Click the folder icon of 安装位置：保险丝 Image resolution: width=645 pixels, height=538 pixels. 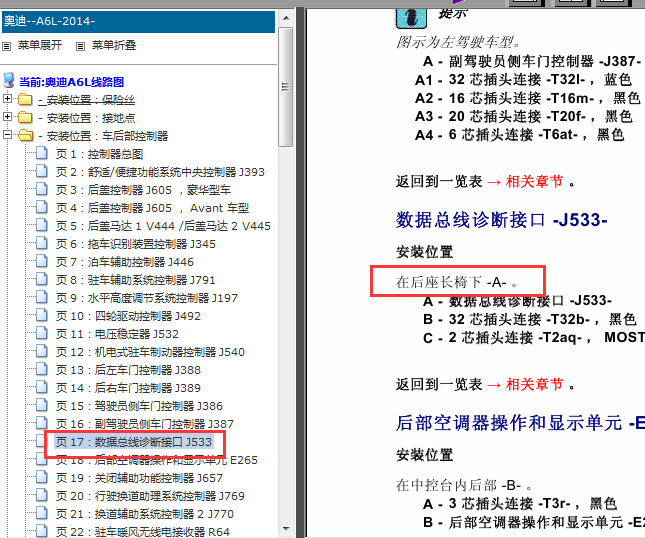click(25, 100)
